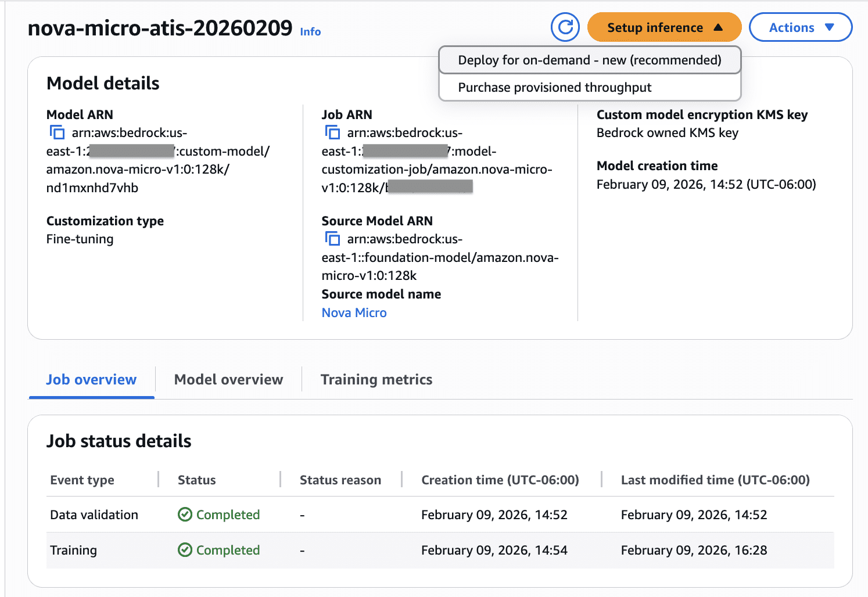
Task: Open the Training metrics tab
Action: pos(376,379)
